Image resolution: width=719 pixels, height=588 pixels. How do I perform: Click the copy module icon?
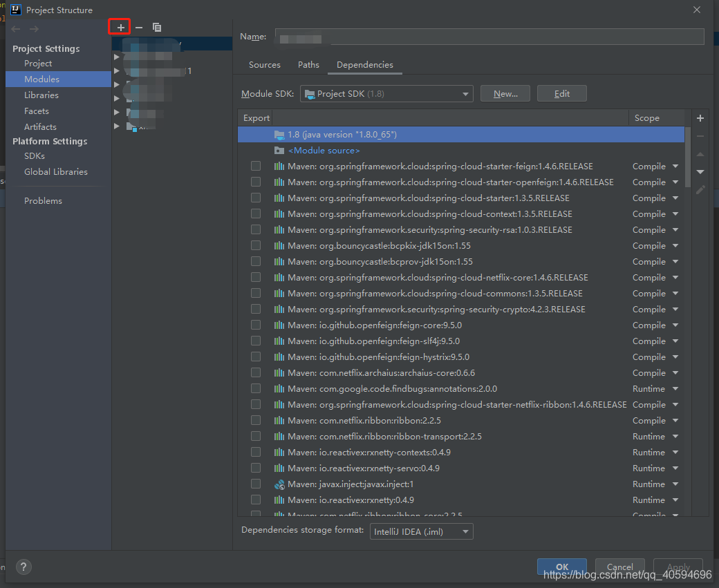(x=157, y=28)
